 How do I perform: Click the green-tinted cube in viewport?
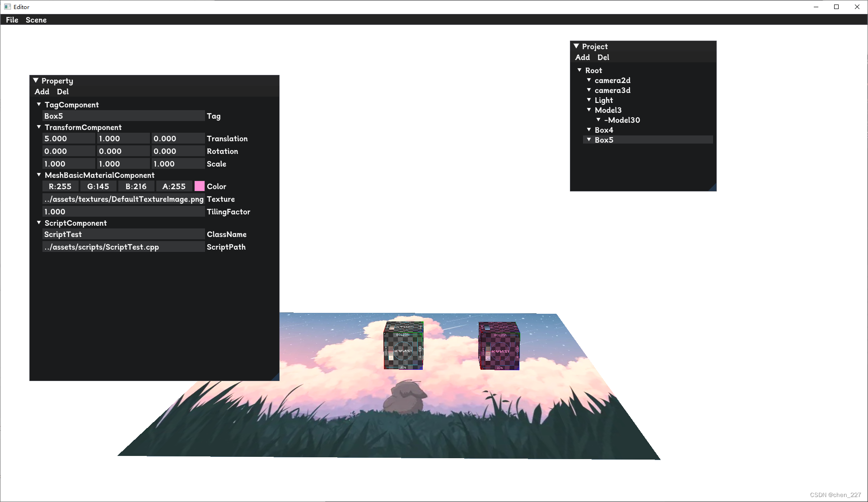[x=403, y=345]
